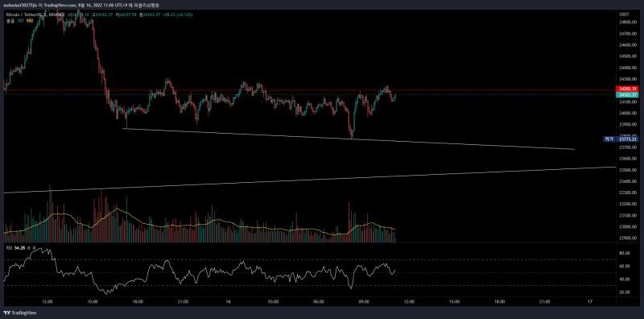Click the 21:00 label left of 16

coord(183,301)
